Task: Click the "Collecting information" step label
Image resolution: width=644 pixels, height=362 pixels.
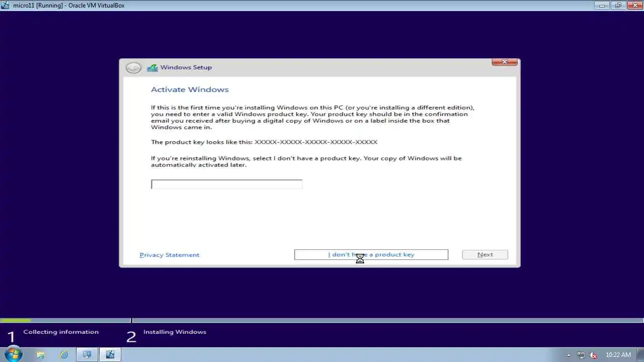Action: pyautogui.click(x=61, y=332)
